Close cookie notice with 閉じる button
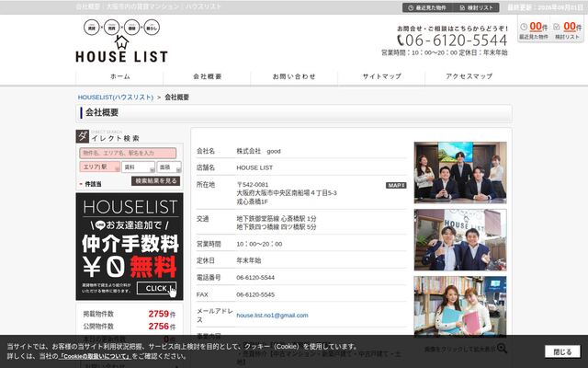The height and width of the screenshot is (368, 588). click(x=562, y=351)
